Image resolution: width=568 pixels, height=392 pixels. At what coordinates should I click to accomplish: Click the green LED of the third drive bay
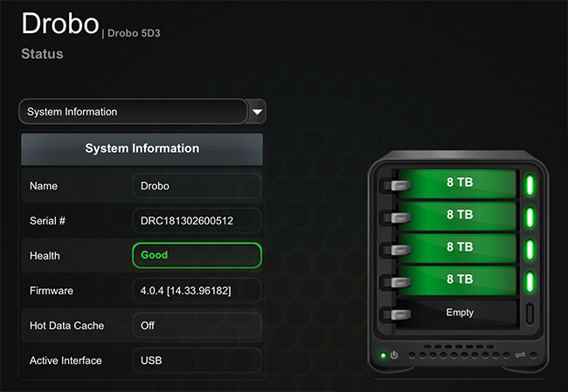(x=530, y=250)
